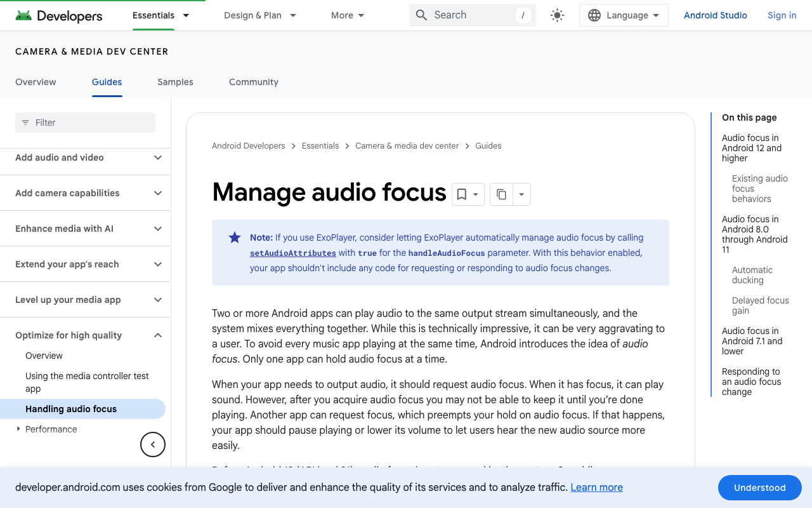This screenshot has width=812, height=508.
Task: Click the copy page icon
Action: click(x=501, y=194)
